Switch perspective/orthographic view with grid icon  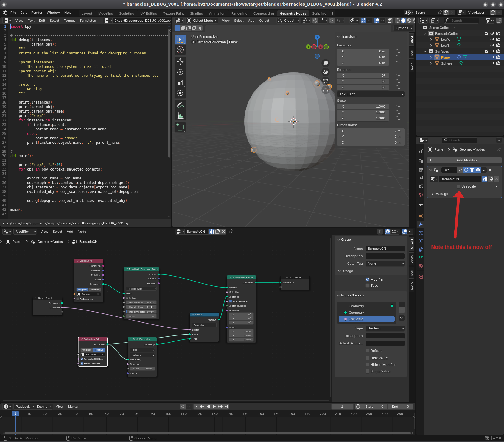(x=326, y=90)
